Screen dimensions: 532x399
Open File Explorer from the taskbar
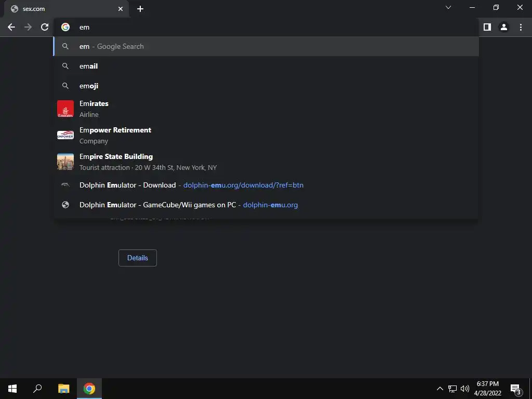click(63, 389)
